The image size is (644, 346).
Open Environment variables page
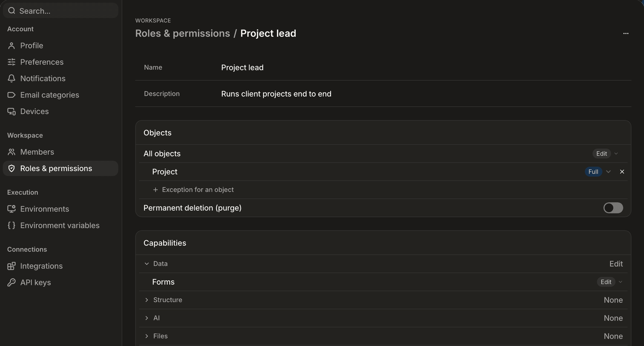tap(60, 225)
